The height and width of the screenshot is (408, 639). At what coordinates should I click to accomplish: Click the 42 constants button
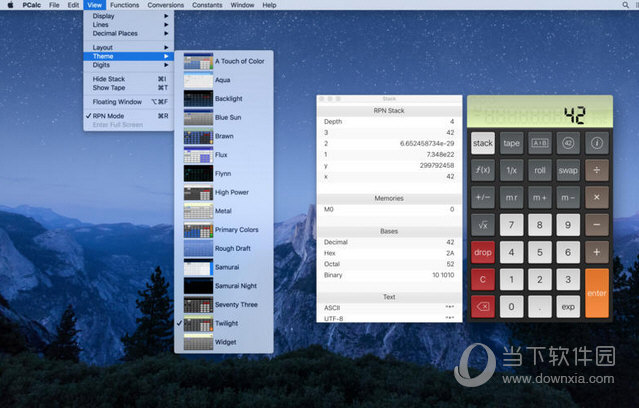coord(568,143)
